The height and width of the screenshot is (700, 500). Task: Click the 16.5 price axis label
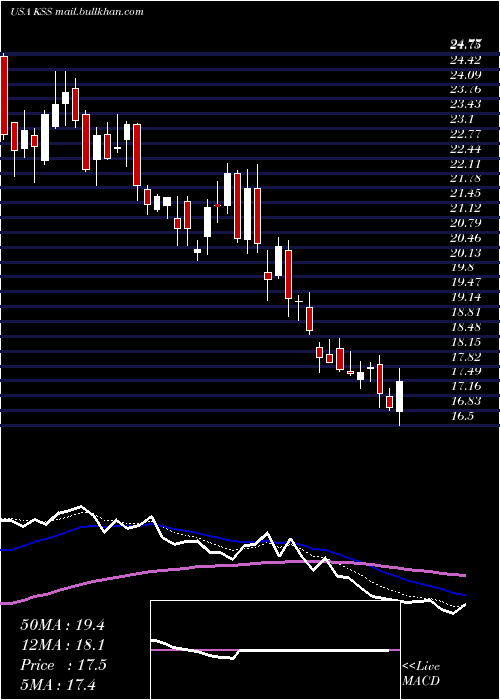point(462,416)
